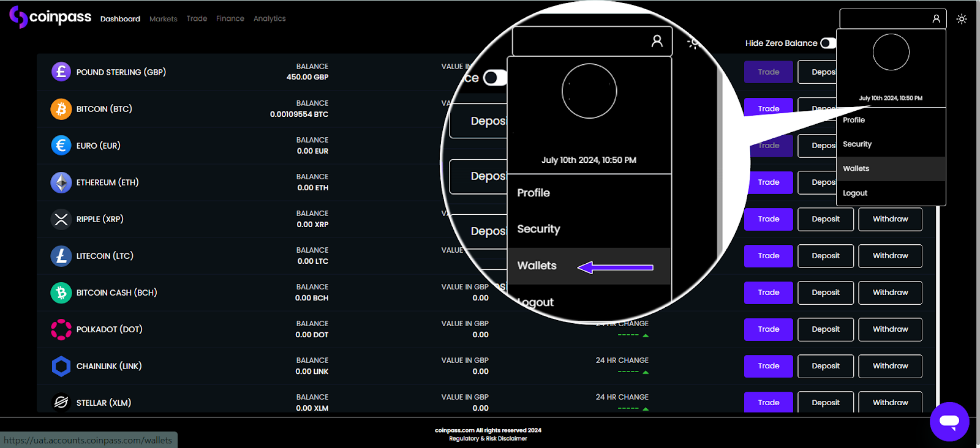Click Deposit for Polkadot (DOT)
980x448 pixels.
[825, 329]
